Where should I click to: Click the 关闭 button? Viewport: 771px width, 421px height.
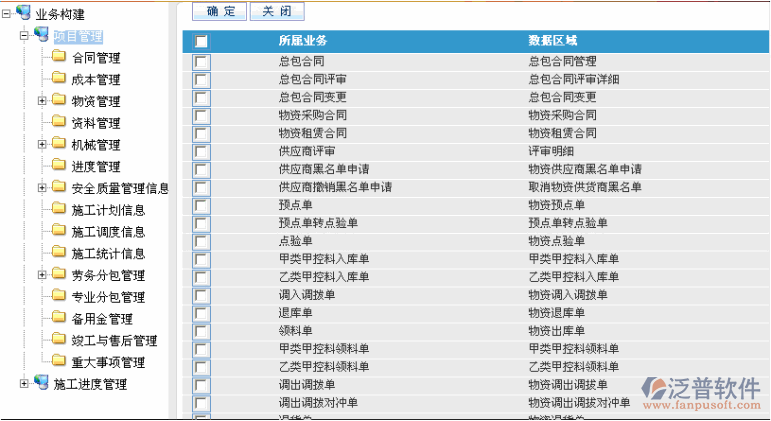pyautogui.click(x=277, y=11)
